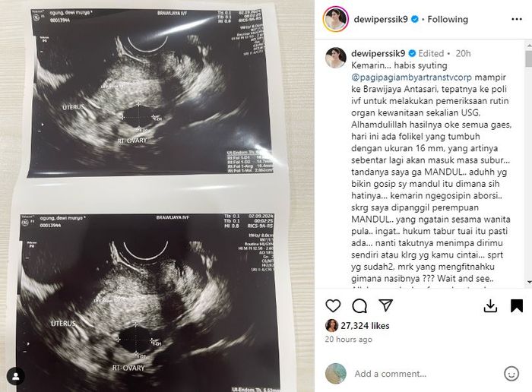Image resolution: width=532 pixels, height=392 pixels.
Task: Download the post with the download icon
Action: coord(490,306)
